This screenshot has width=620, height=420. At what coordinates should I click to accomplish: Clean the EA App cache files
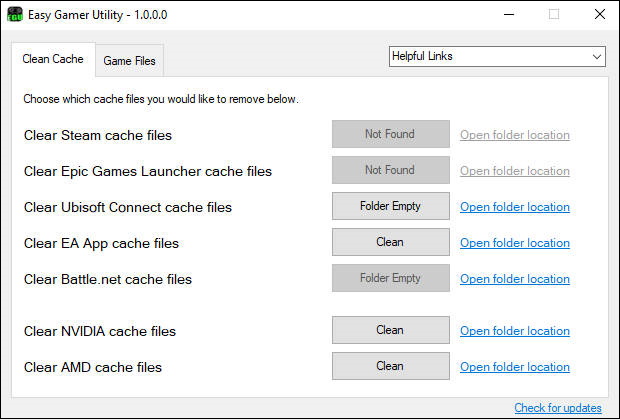point(390,243)
